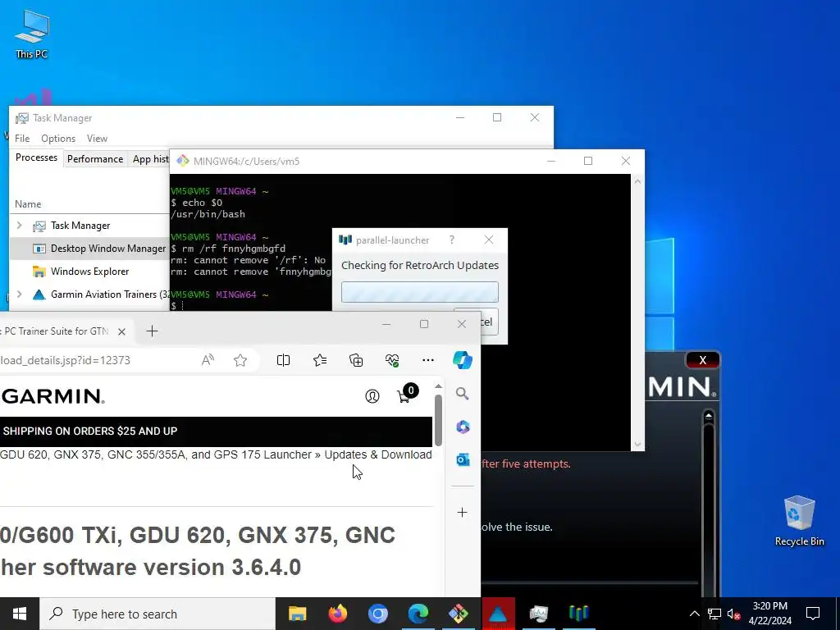Click the Garmin page scrollbar thumb
Viewport: 840px width, 630px height.
(438, 420)
